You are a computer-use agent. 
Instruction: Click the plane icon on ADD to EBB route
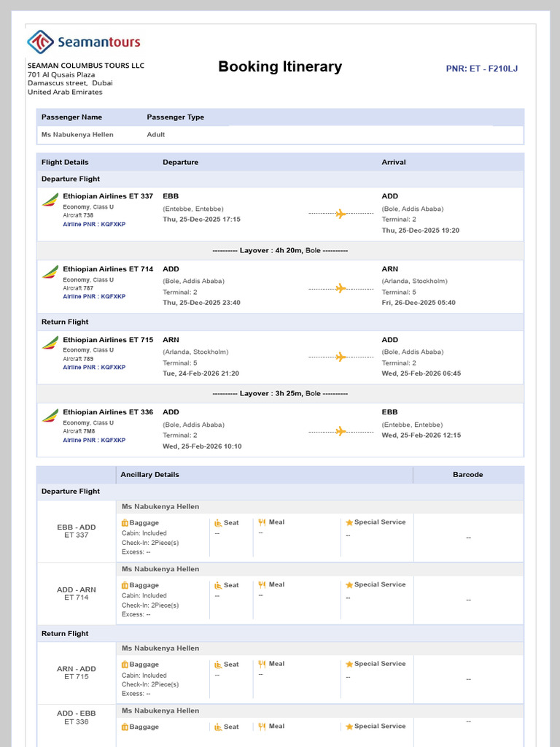click(x=341, y=432)
